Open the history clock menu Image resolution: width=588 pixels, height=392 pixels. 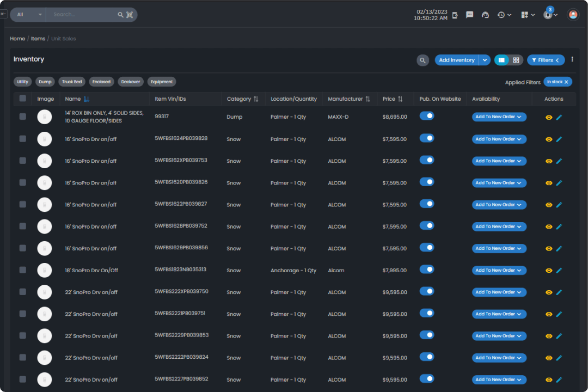pyautogui.click(x=504, y=15)
